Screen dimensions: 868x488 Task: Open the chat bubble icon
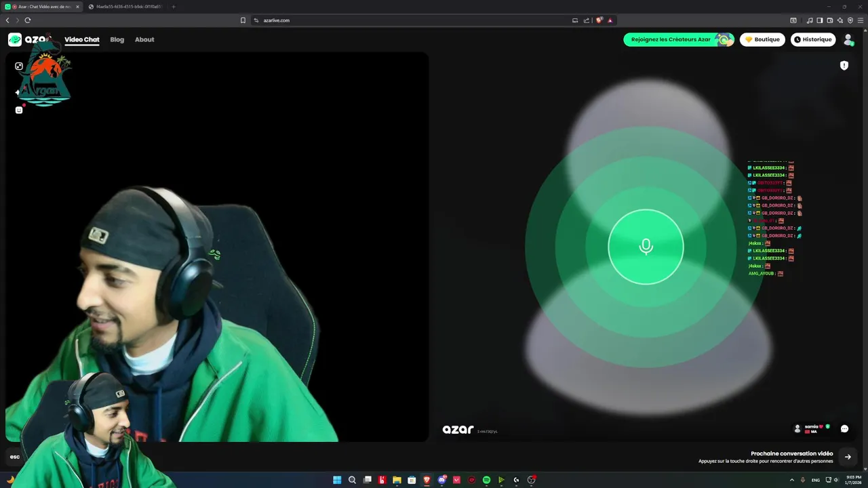click(844, 428)
